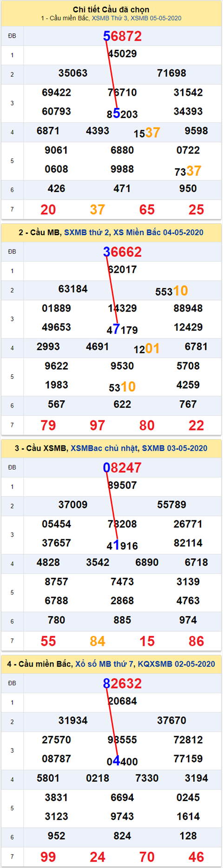This screenshot has height=868, width=223.
Task: Select fourth prize number 1537
Action: pos(147,133)
